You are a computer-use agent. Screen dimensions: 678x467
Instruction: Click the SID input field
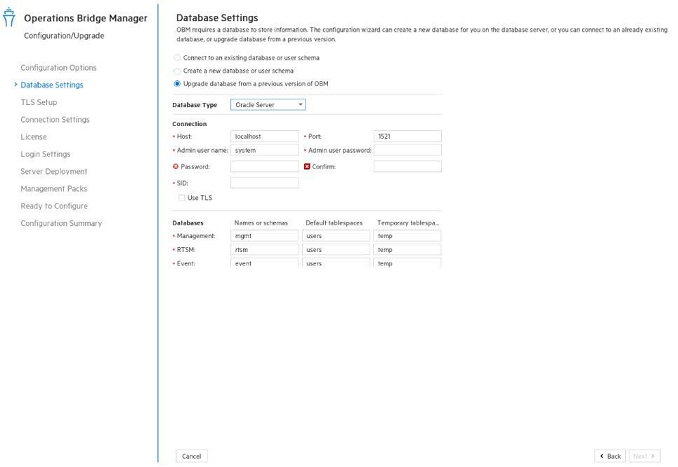click(264, 183)
